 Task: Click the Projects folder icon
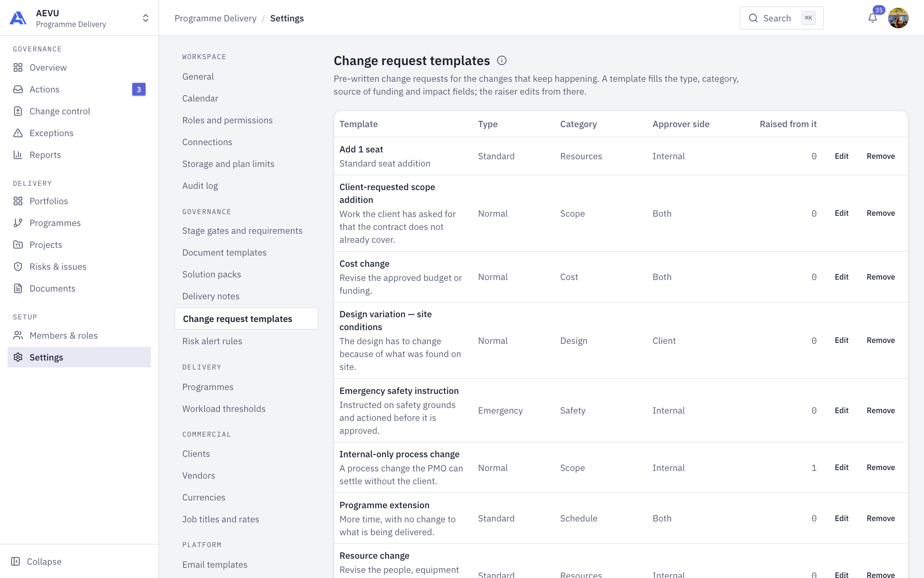(18, 245)
